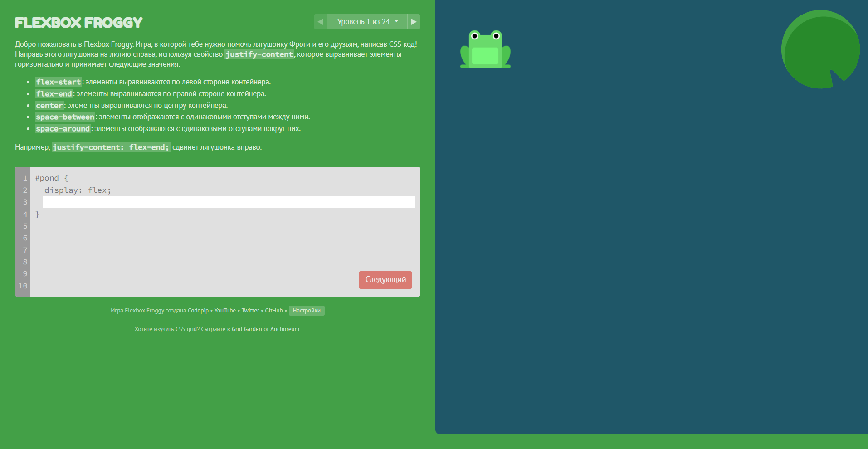The image size is (868, 449).
Task: Click the lily pad in the pond
Action: coord(820,49)
